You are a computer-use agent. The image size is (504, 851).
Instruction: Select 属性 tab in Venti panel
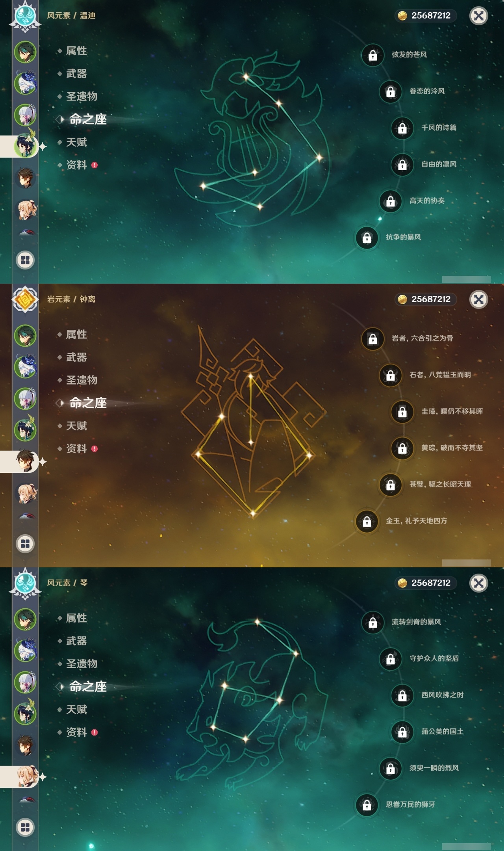(76, 51)
